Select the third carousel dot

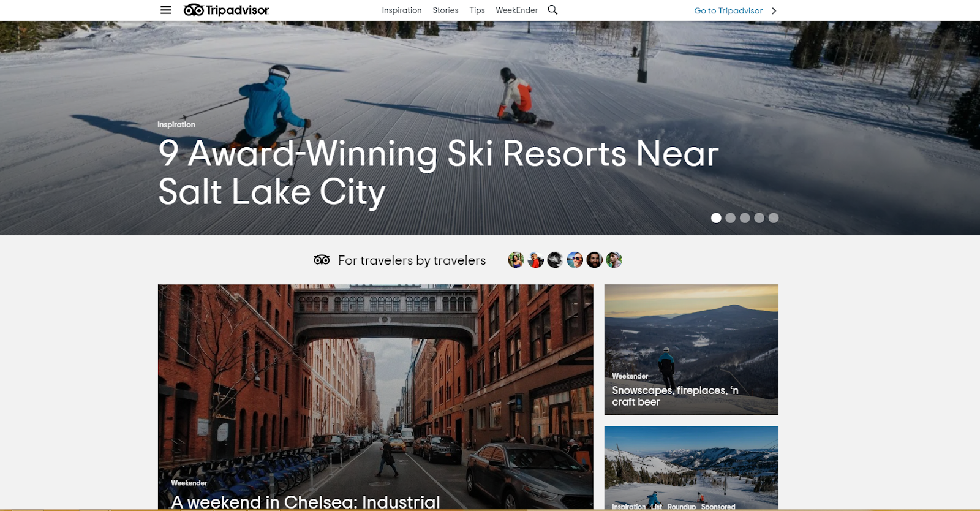(745, 218)
